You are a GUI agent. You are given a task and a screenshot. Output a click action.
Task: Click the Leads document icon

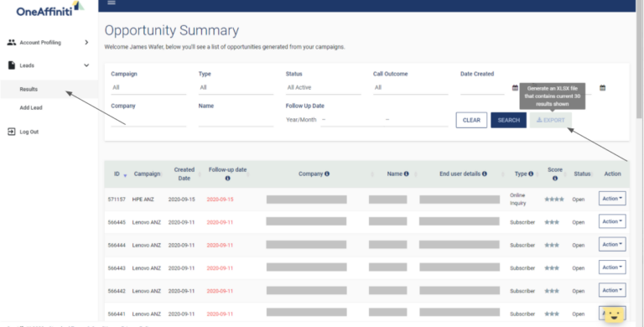[x=12, y=65]
